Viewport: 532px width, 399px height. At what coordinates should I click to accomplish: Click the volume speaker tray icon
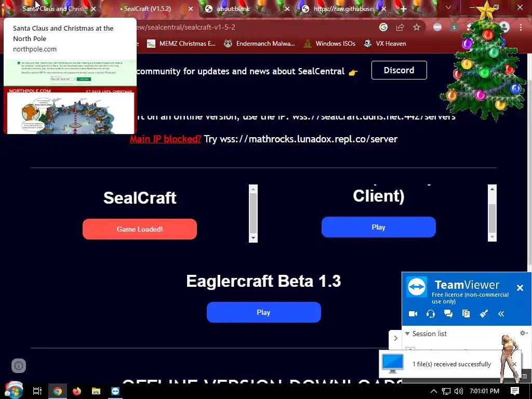tap(458, 392)
